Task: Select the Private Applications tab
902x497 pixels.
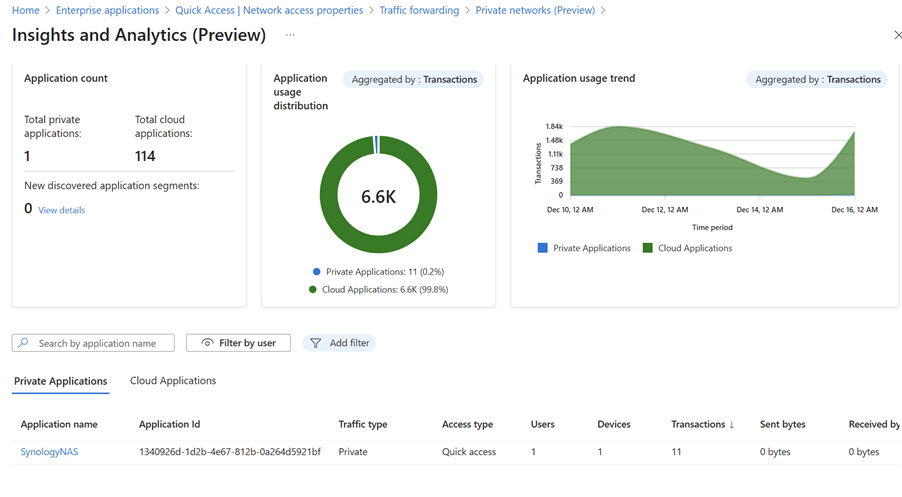Action: pos(60,381)
